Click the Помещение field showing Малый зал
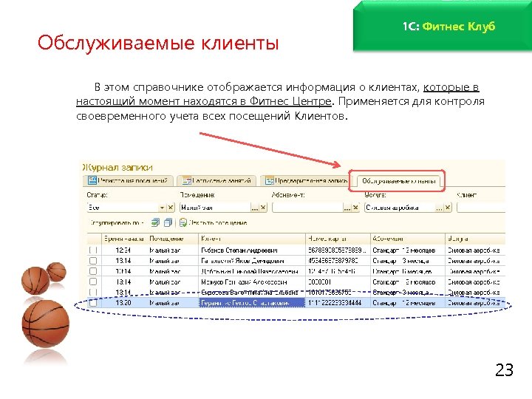This screenshot has height=399, width=532. (x=215, y=208)
